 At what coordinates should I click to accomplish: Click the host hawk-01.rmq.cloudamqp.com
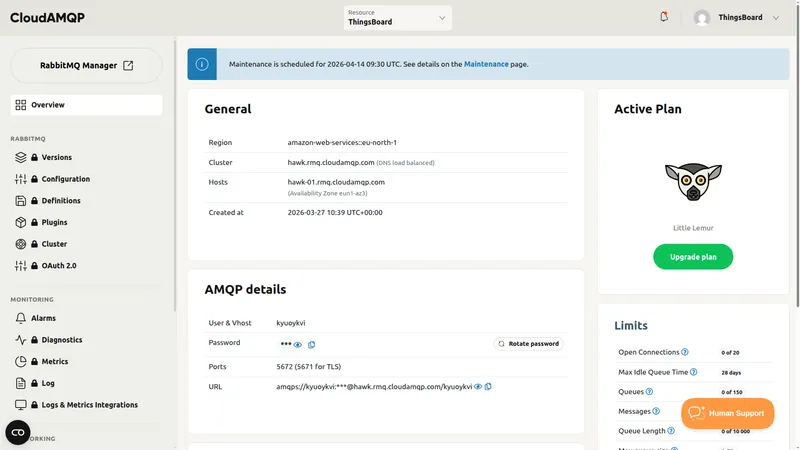[x=336, y=182]
